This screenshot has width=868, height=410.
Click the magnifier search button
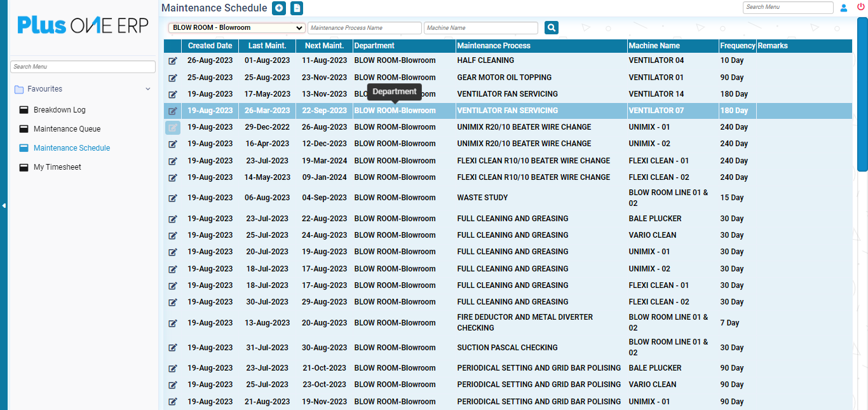click(552, 28)
